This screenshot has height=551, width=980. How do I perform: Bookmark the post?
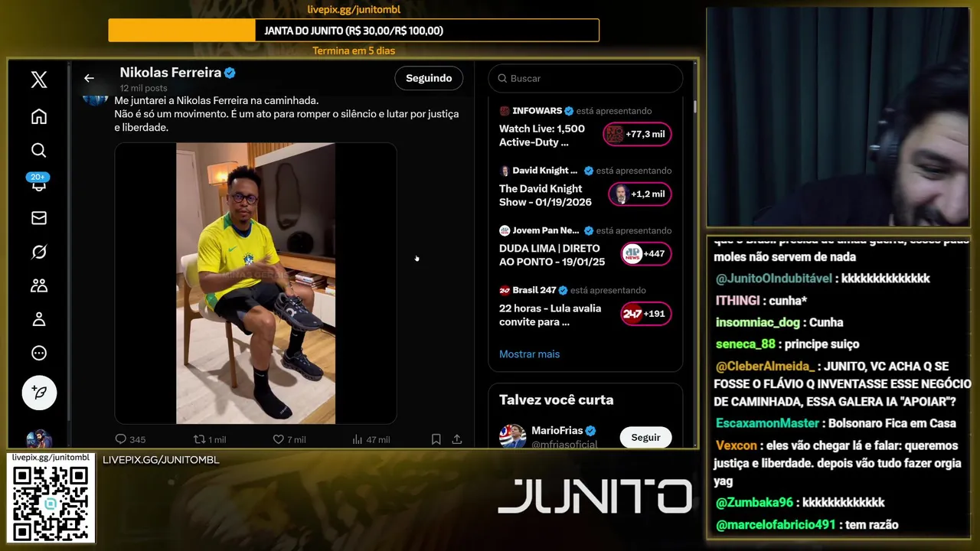pyautogui.click(x=436, y=439)
